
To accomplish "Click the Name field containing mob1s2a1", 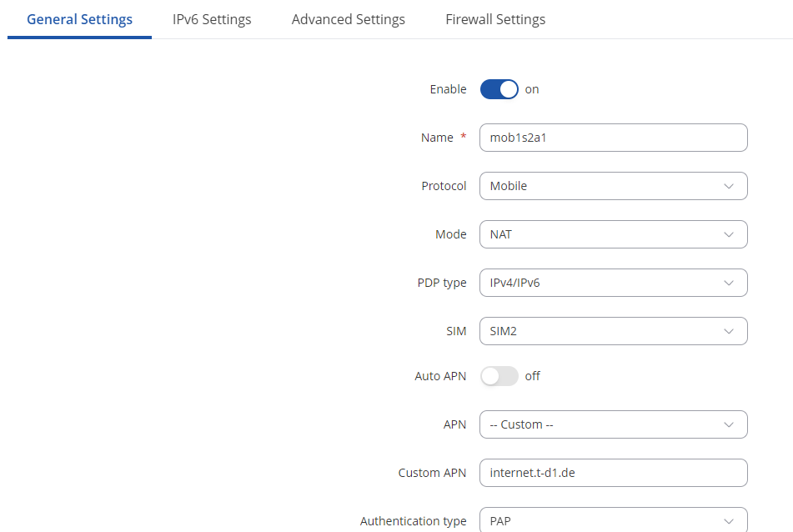I will point(613,138).
